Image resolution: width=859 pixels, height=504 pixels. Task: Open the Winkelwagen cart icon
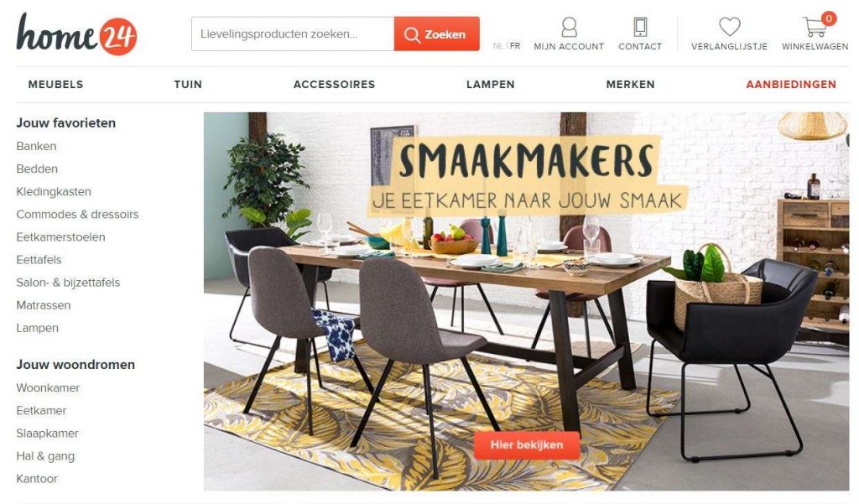click(815, 26)
